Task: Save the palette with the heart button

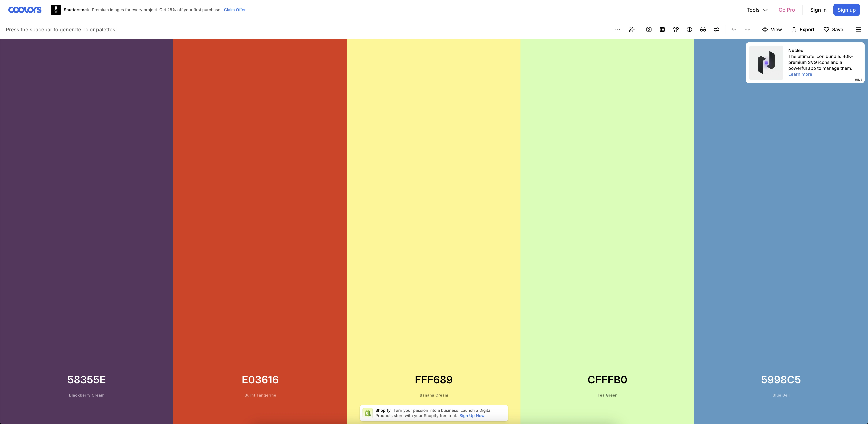Action: click(833, 30)
